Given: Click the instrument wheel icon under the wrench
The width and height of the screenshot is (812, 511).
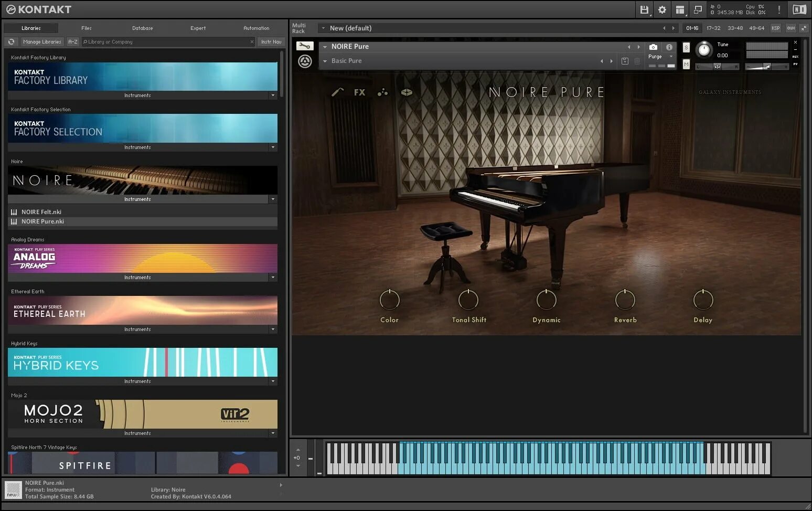Looking at the screenshot, I should pyautogui.click(x=305, y=61).
